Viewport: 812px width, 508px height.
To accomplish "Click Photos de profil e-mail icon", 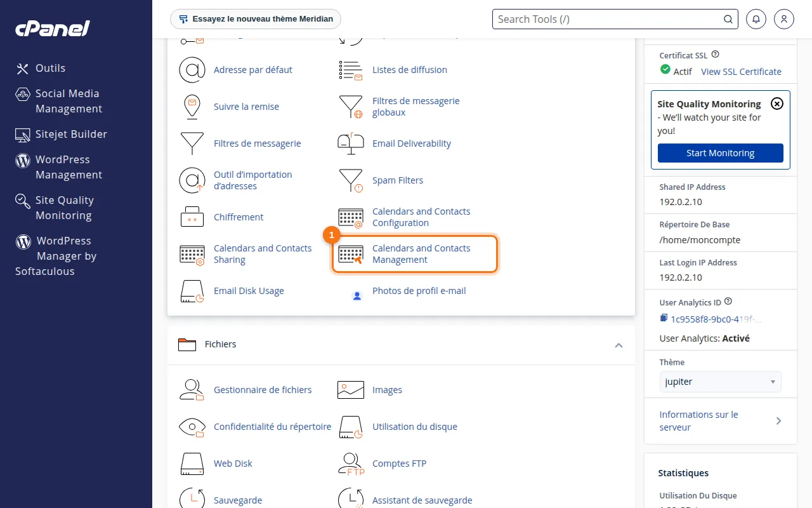I will 357,295.
